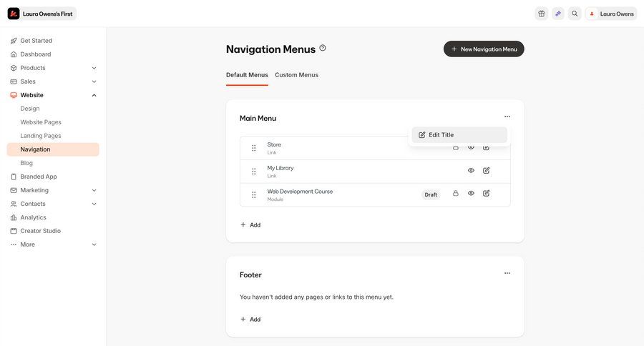
Task: Click the Get Started rocket icon
Action: click(14, 41)
